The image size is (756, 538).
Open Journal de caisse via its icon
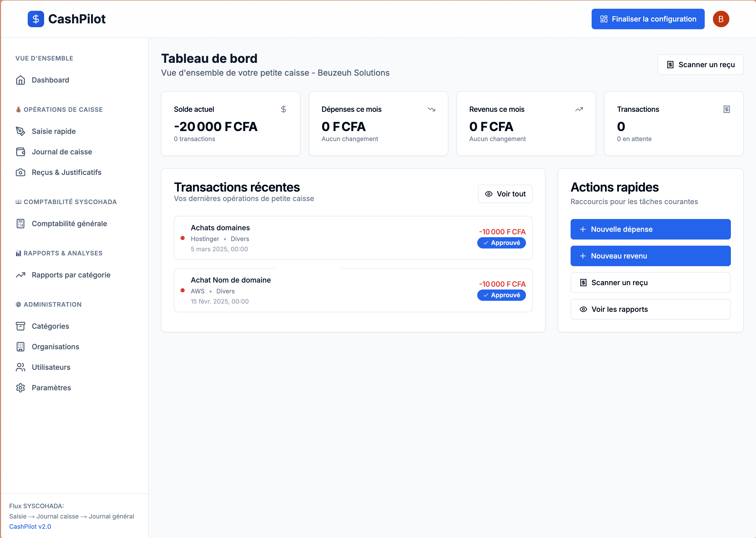click(21, 152)
